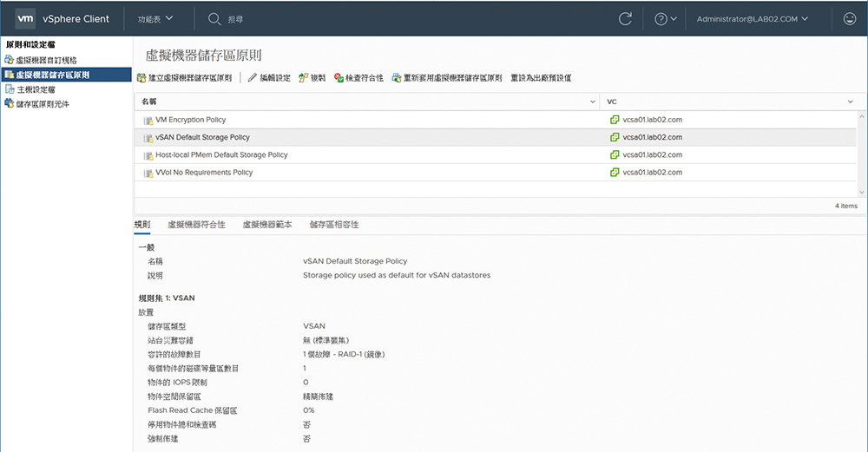The height and width of the screenshot is (452, 868).
Task: Click vcsa01.lab02.com in VM Encryption row
Action: tap(652, 120)
